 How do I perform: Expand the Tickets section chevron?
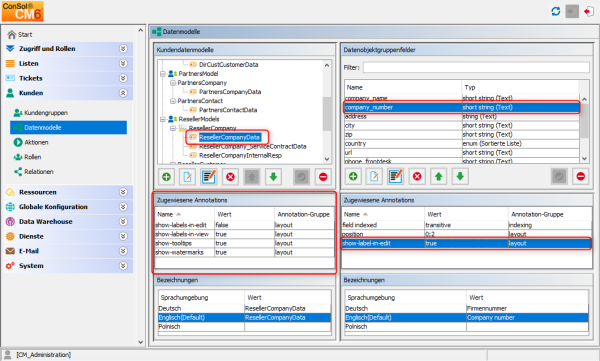pos(123,78)
